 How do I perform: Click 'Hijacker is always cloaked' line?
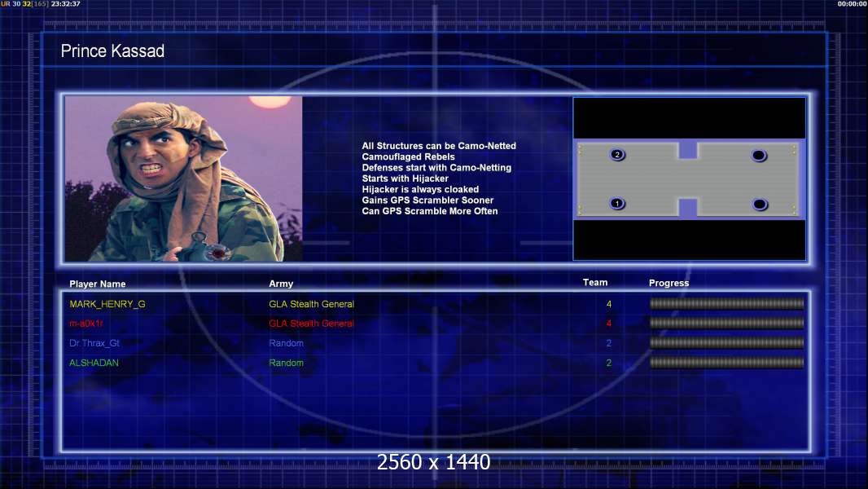click(x=420, y=189)
